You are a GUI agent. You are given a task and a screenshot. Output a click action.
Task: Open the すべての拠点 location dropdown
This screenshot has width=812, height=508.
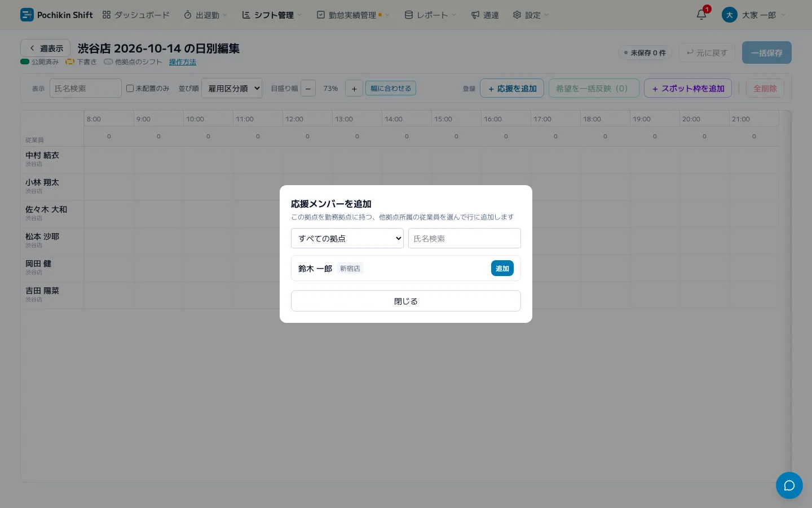(x=347, y=238)
